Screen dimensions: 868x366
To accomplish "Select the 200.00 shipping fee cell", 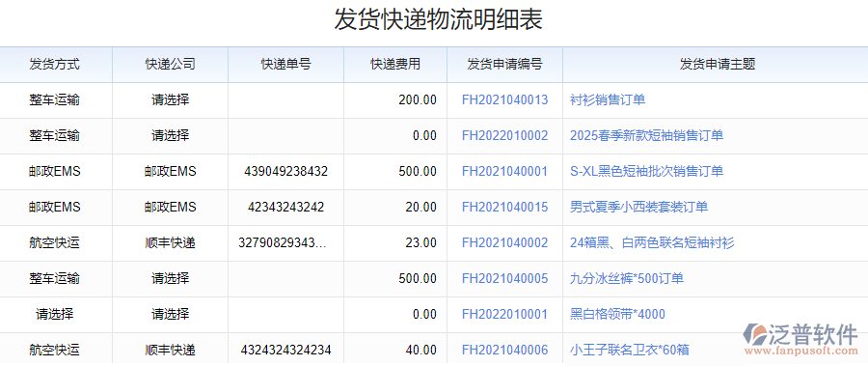I will [418, 99].
